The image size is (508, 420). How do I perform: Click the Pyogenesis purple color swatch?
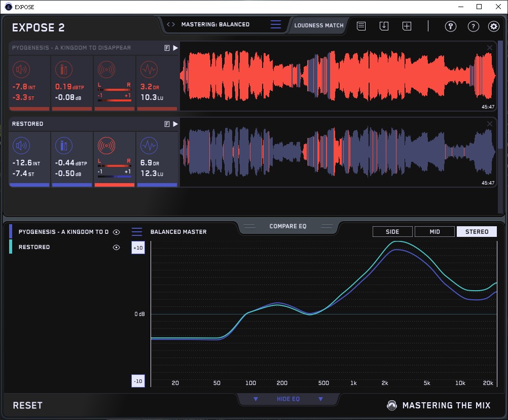[11, 231]
